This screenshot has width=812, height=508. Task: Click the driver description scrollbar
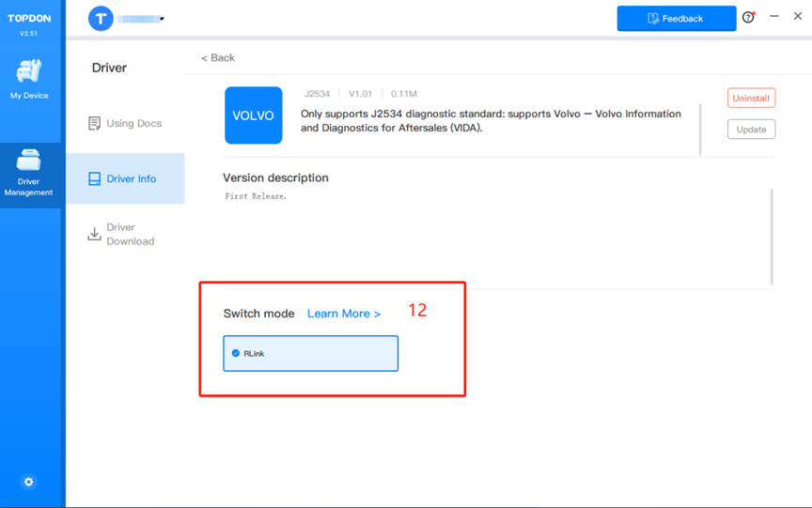700,130
